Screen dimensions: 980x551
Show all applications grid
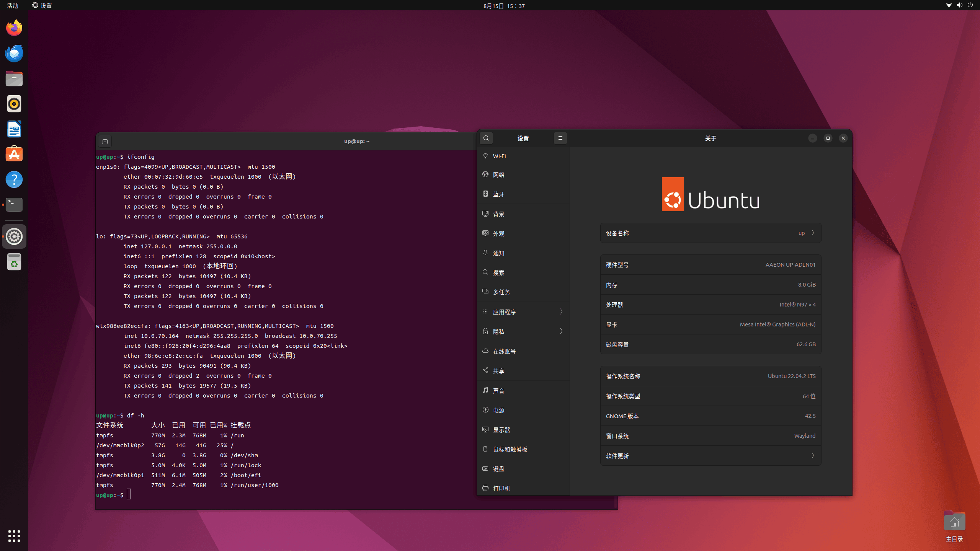coord(14,536)
